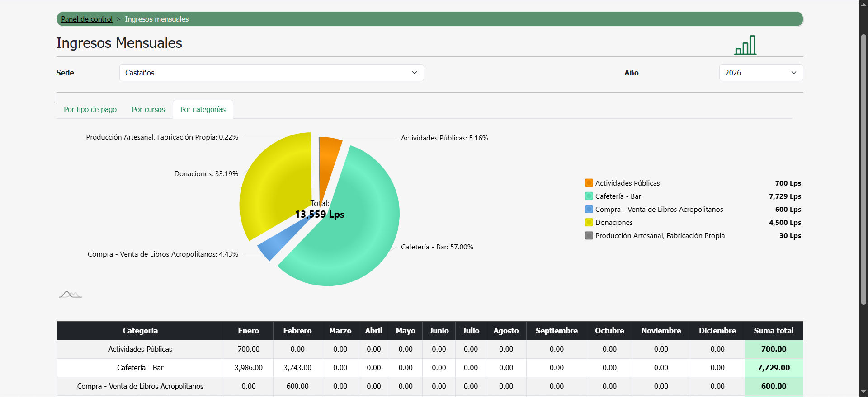Go to Panel de control breadcrumb link

87,19
